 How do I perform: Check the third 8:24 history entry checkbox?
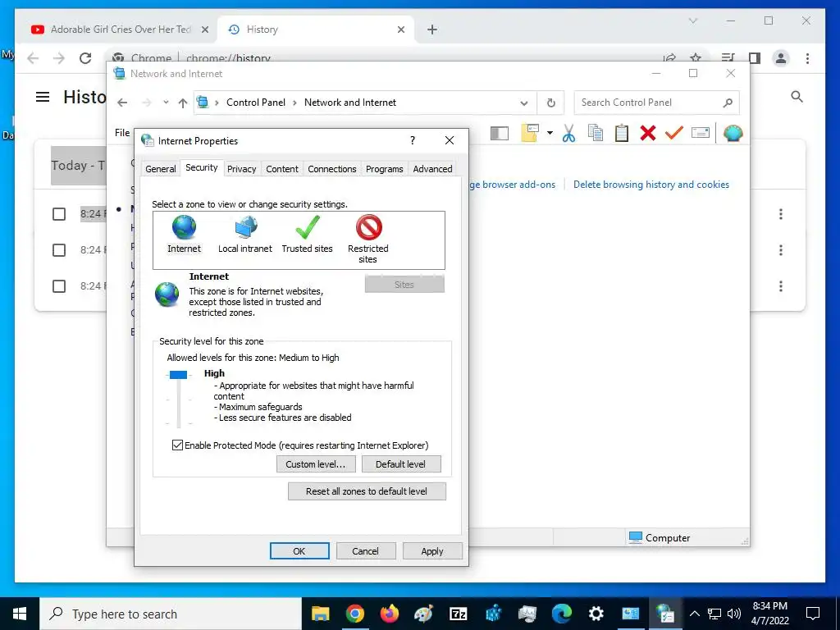pos(59,286)
